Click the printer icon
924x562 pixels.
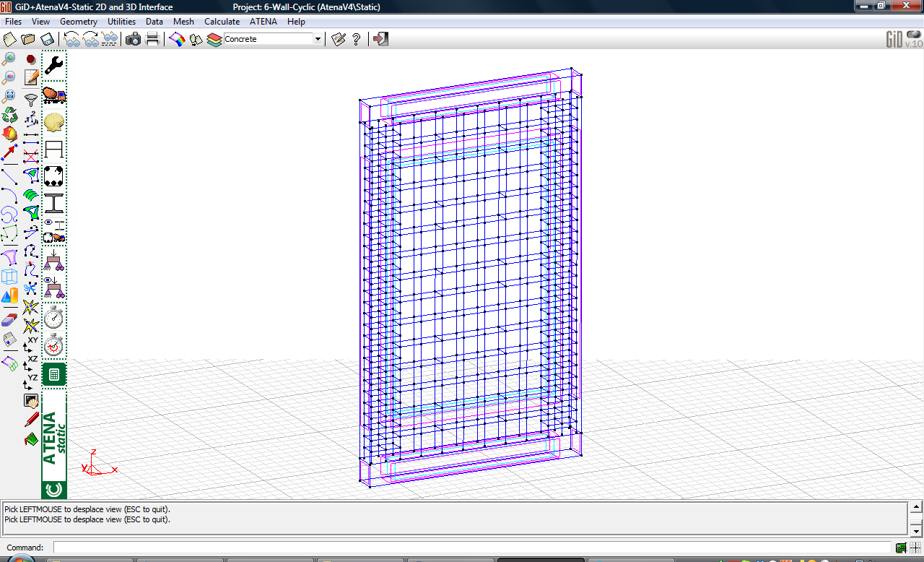point(152,39)
